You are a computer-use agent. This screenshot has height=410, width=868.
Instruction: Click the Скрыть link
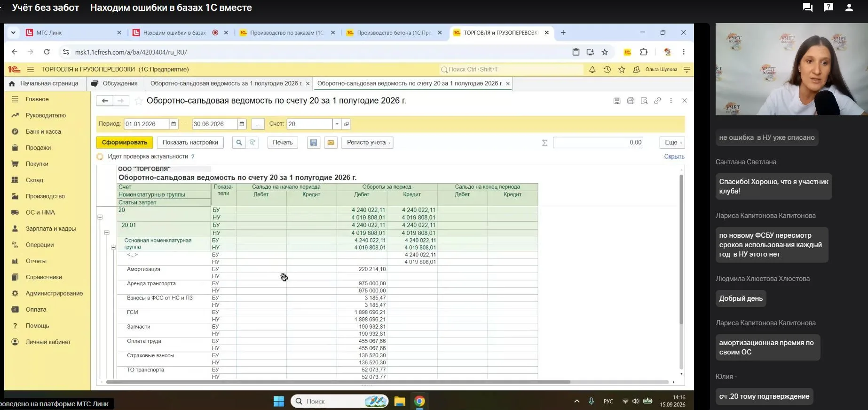click(x=674, y=156)
